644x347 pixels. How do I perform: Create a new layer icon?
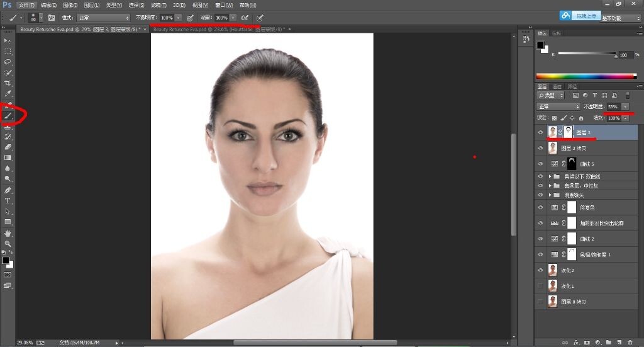(619, 342)
